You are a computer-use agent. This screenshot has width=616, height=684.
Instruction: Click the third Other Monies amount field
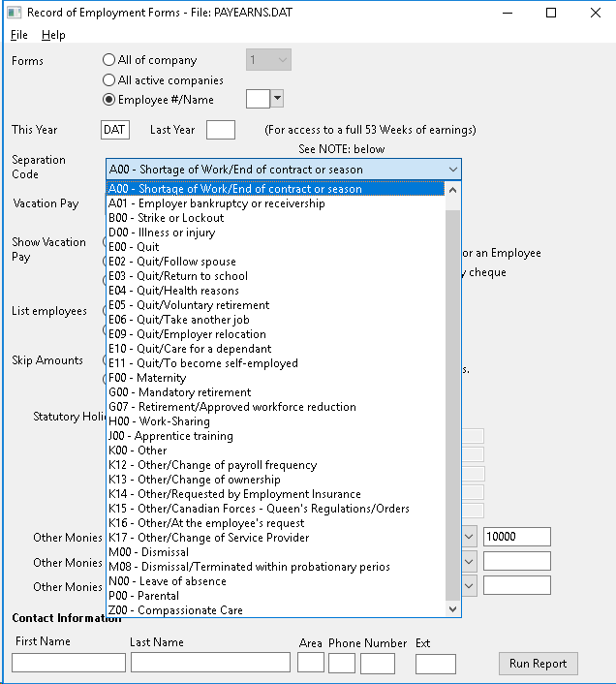click(x=517, y=585)
